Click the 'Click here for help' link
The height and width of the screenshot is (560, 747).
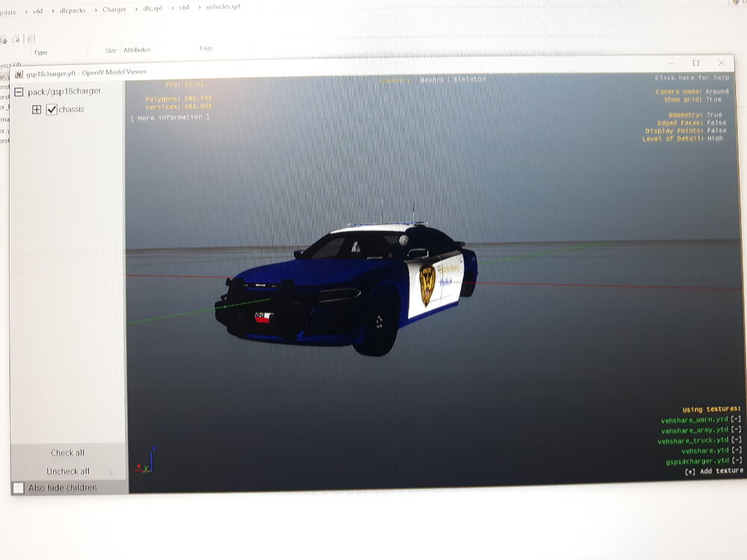click(x=694, y=77)
